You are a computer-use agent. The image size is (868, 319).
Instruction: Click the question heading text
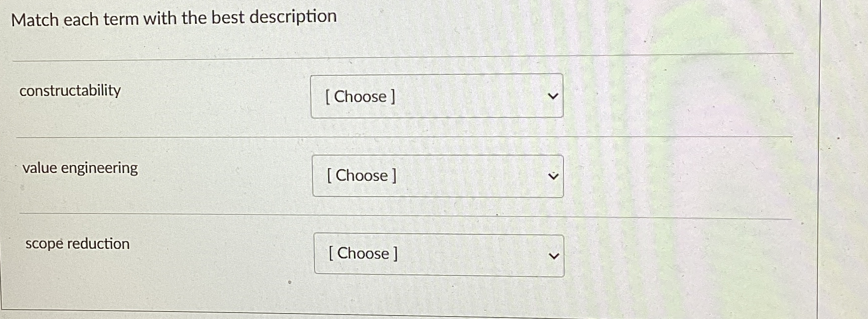point(174,17)
